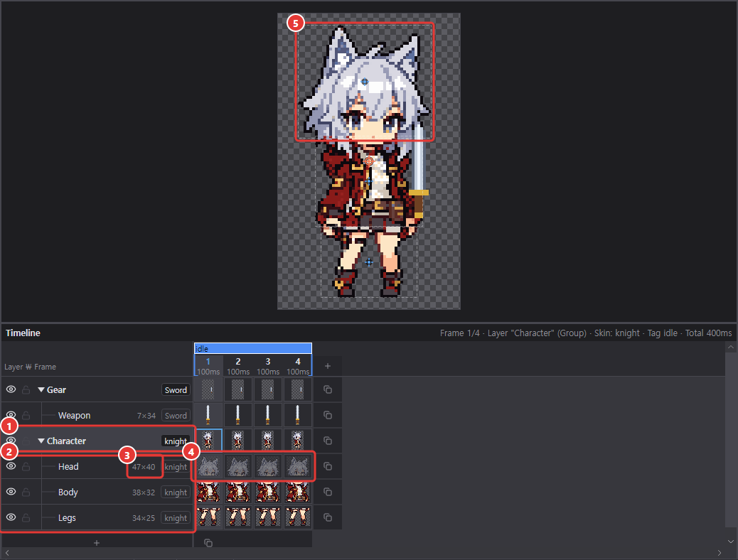Select Head cel in frame 1
Viewport: 738px width, 560px height.
[208, 466]
